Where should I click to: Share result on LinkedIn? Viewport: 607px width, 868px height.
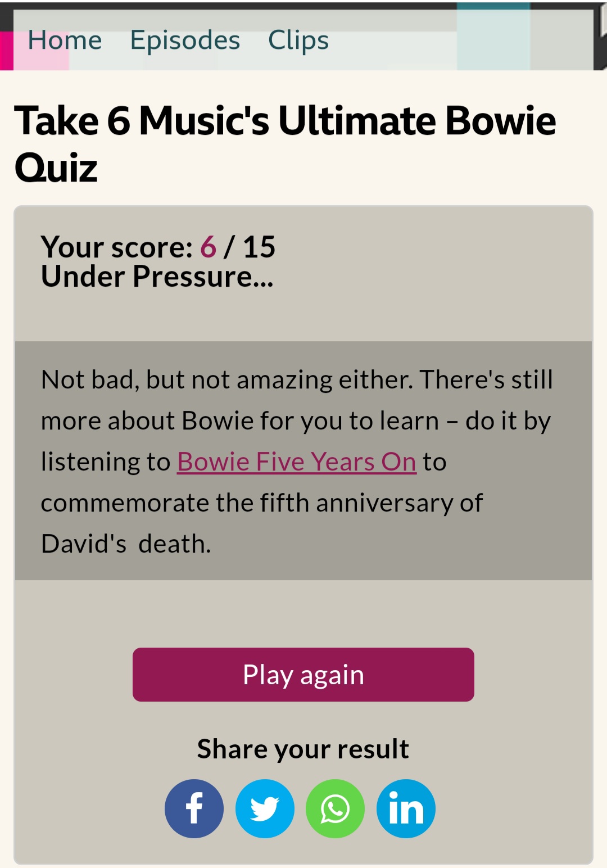[406, 808]
